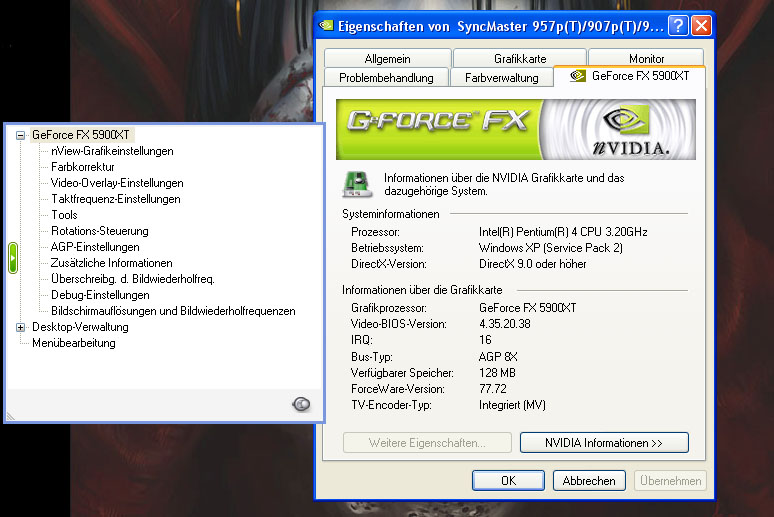Collapse the GeForce FX 5900XT tree node
This screenshot has height=517, width=774.
(x=20, y=135)
